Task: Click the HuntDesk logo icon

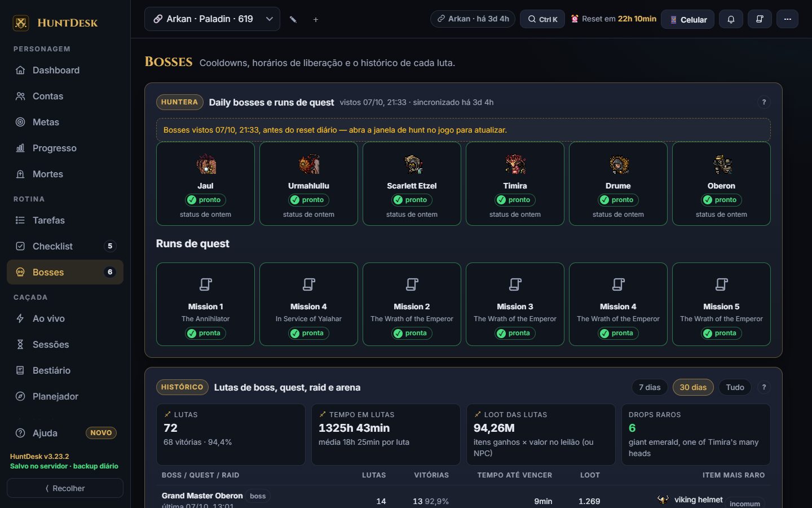Action: click(x=21, y=23)
